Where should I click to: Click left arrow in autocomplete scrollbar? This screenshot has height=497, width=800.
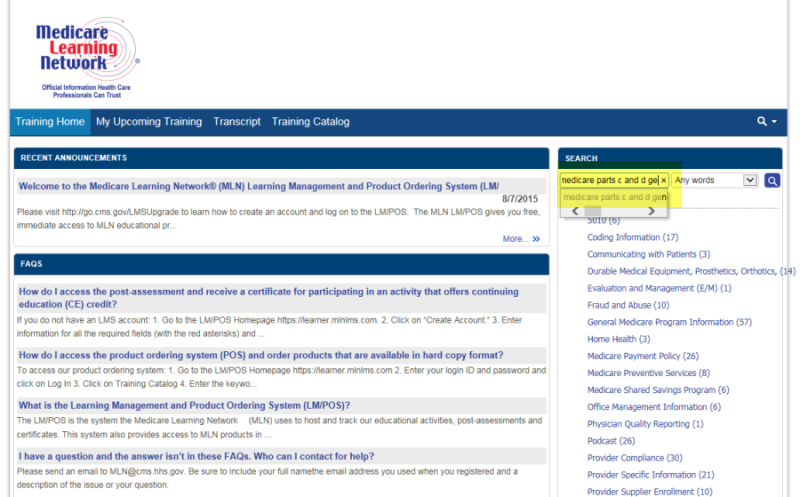[575, 211]
